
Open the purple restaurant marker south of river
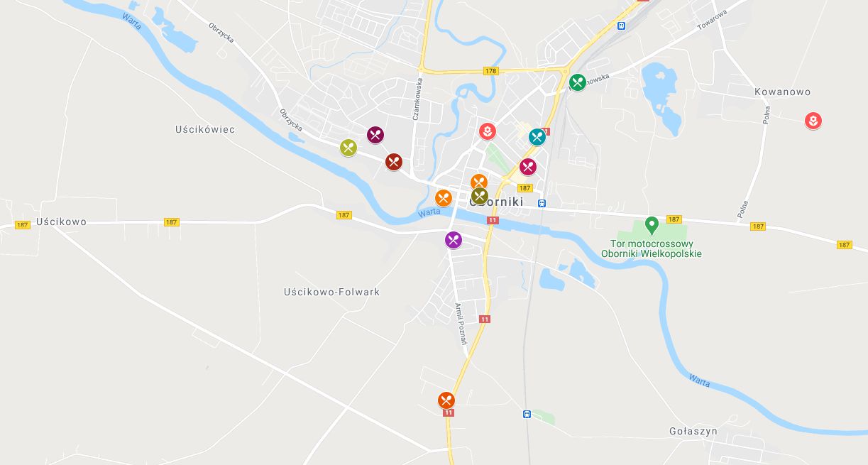pyautogui.click(x=454, y=240)
